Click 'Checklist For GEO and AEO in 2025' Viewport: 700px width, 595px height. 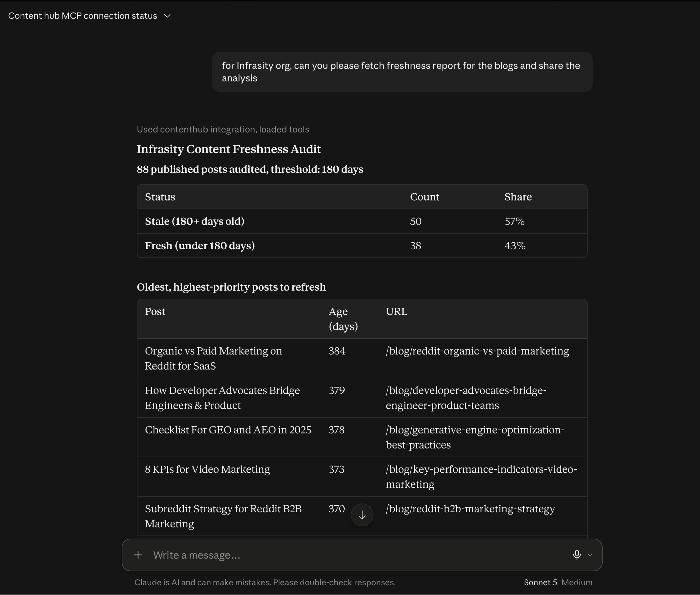click(228, 430)
